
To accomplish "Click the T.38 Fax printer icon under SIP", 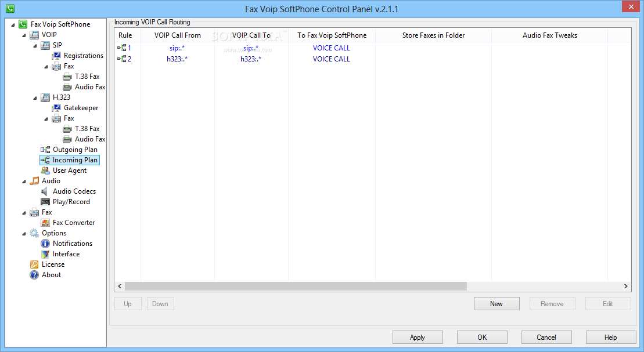I will [x=67, y=77].
